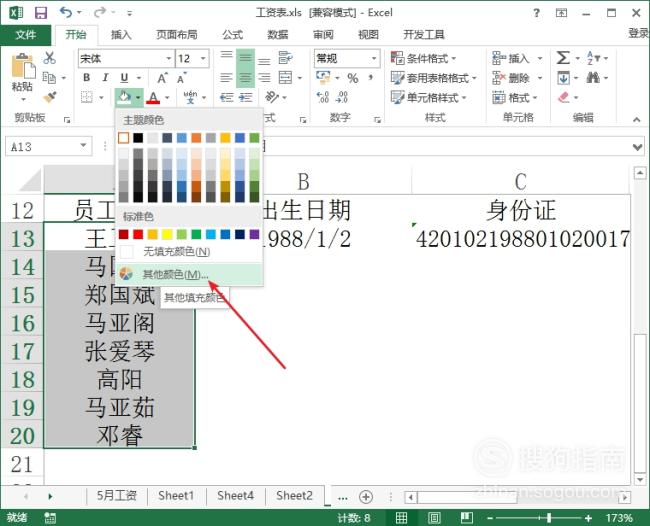The width and height of the screenshot is (650, 526).
Task: Click the text Orientation icon
Action: pyautogui.click(x=272, y=97)
